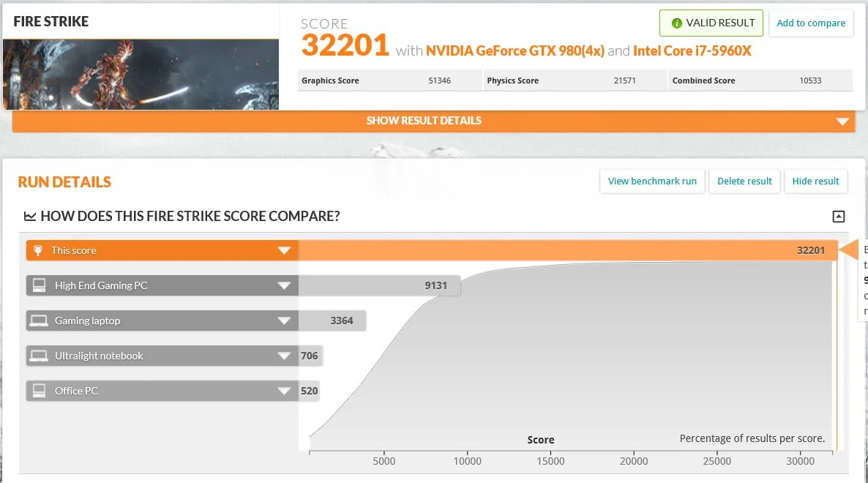The image size is (868, 483).
Task: Click the Gaming laptop icon
Action: pos(39,321)
